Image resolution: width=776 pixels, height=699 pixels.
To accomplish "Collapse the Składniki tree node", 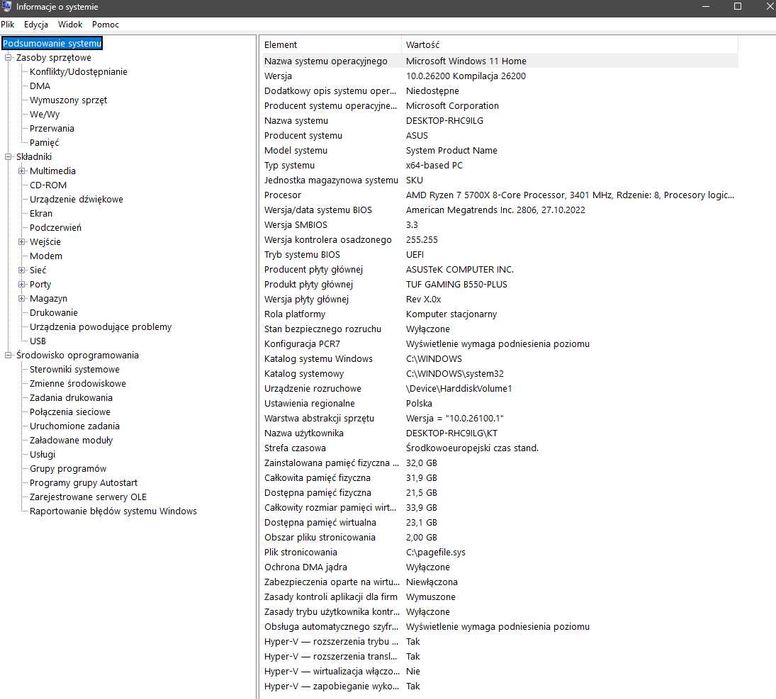I will coord(8,156).
